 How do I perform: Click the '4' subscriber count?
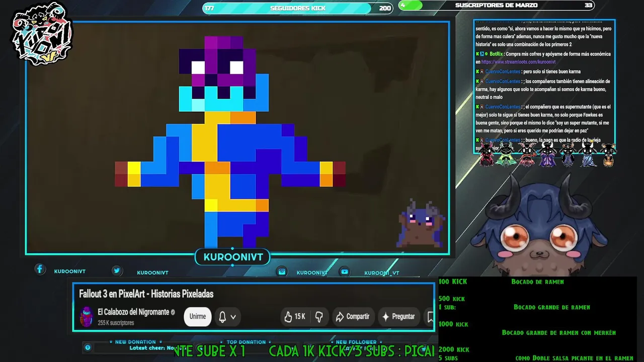pos(403,6)
